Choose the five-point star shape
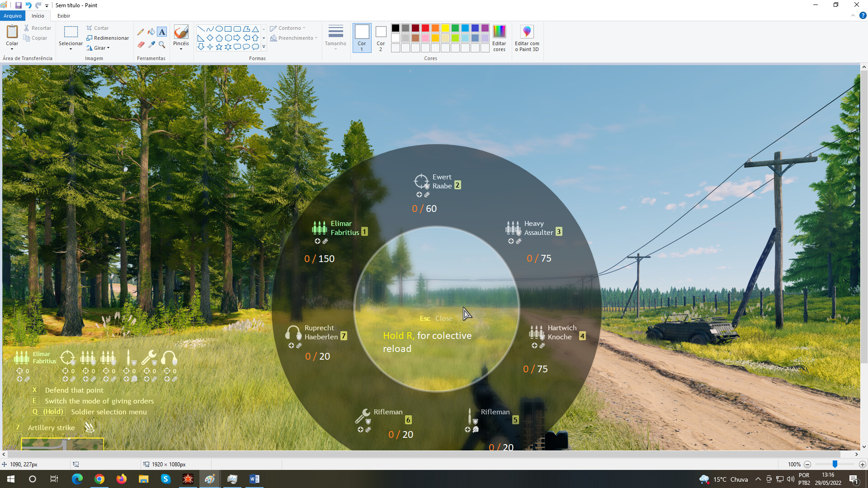Viewport: 868px width, 488px height. tap(219, 47)
